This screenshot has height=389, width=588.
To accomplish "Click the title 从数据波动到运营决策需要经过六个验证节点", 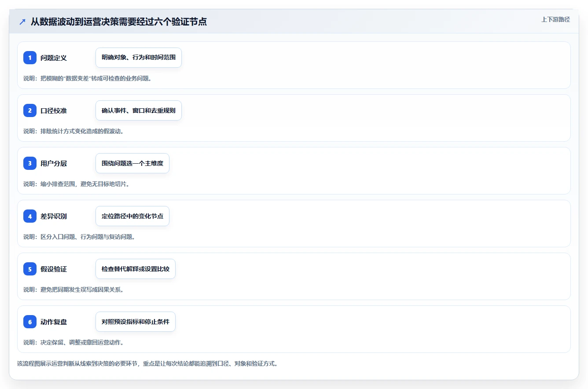I will pyautogui.click(x=119, y=22).
